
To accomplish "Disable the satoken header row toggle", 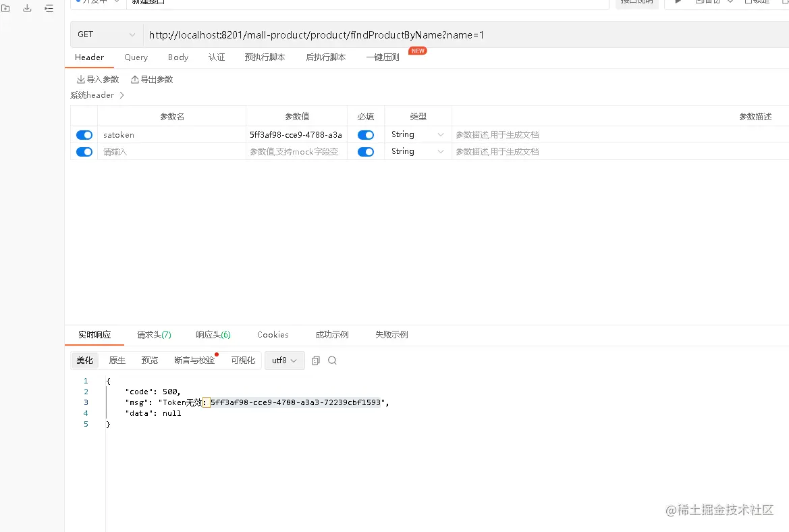I will pos(84,134).
